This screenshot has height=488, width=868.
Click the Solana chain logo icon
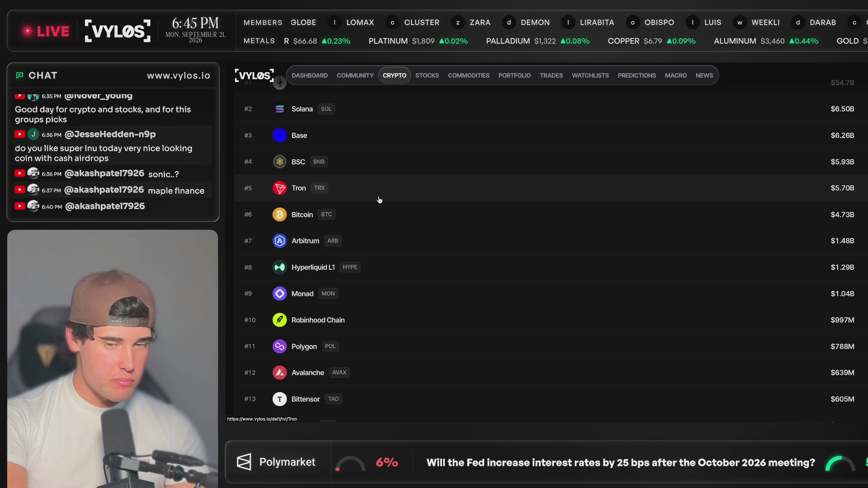pyautogui.click(x=279, y=109)
